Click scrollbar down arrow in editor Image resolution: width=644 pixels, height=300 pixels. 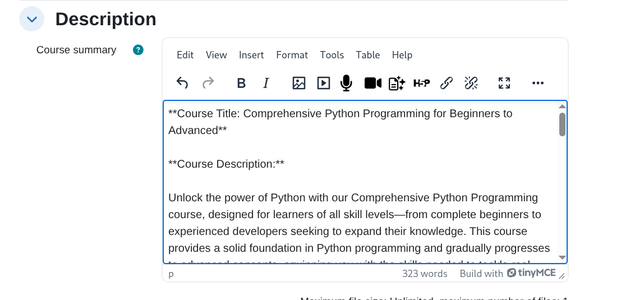(562, 257)
